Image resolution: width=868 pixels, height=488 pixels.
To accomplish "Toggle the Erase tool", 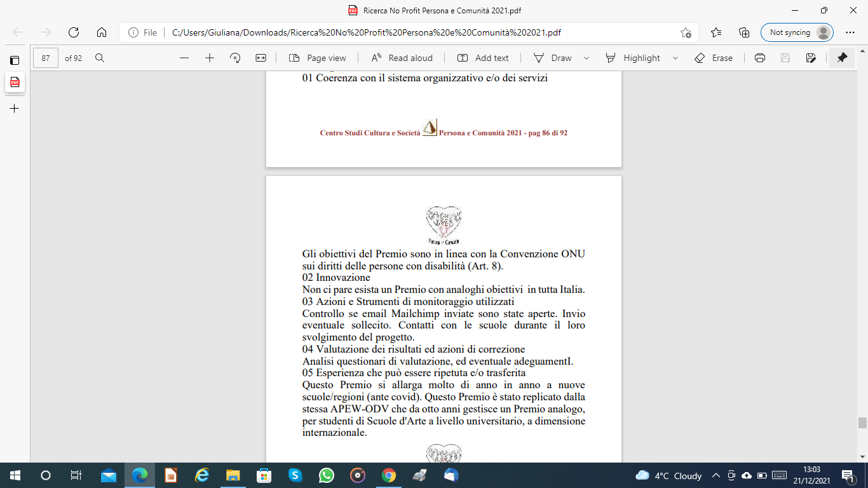I will point(714,58).
